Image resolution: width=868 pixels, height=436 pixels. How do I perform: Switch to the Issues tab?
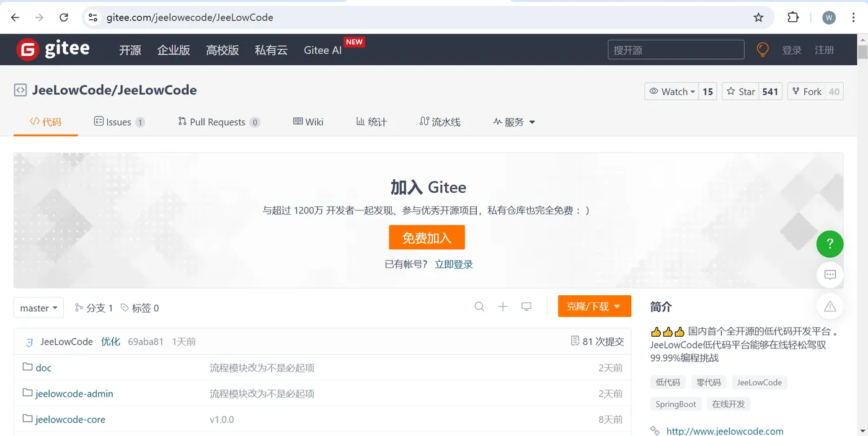click(119, 122)
